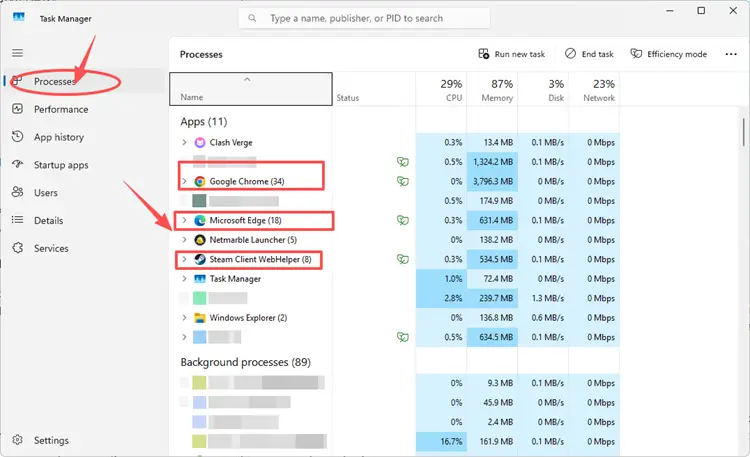Click efficiency leaf icon on Google Chrome row
This screenshot has height=457, width=750.
coord(403,181)
